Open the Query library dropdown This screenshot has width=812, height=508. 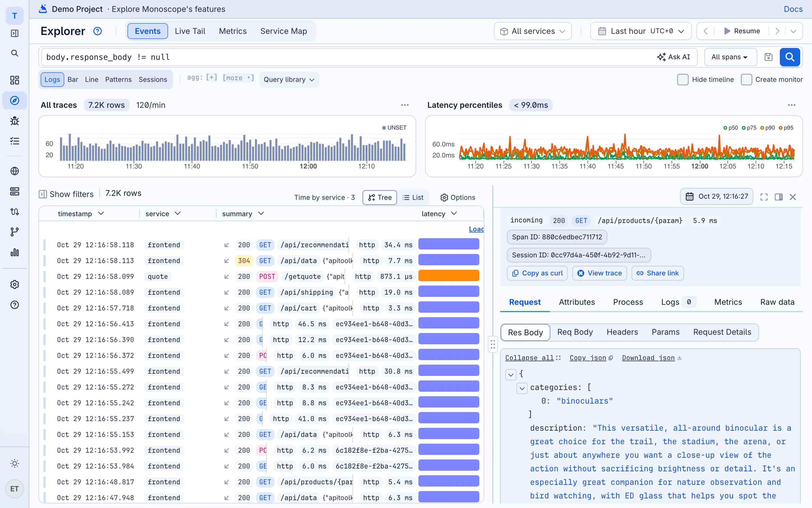289,80
